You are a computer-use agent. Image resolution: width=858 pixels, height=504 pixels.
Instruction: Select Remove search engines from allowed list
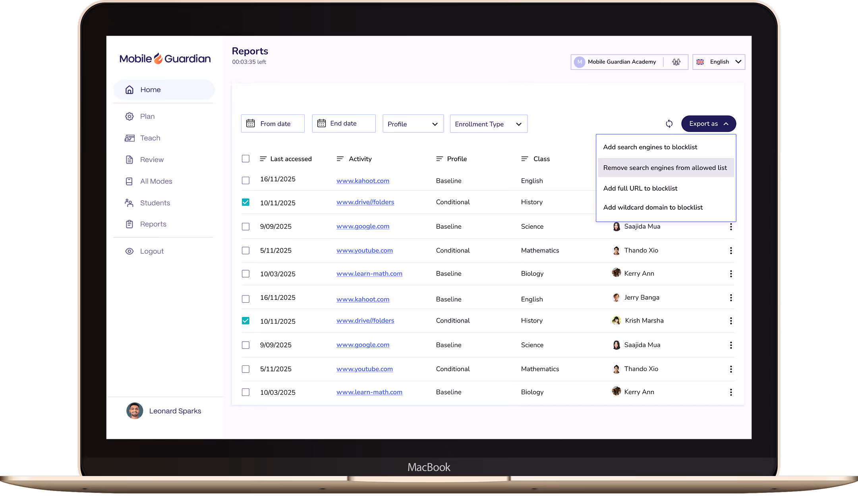[665, 168]
